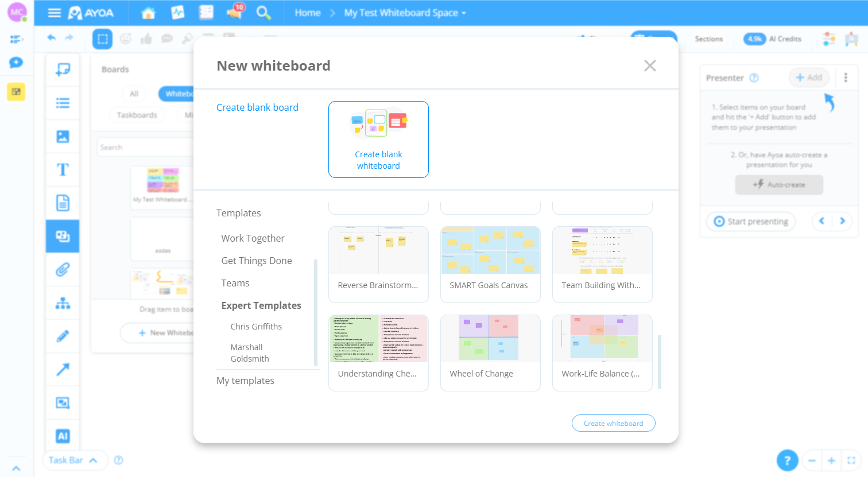Open Presenter help question mark
The image size is (868, 477).
754,77
